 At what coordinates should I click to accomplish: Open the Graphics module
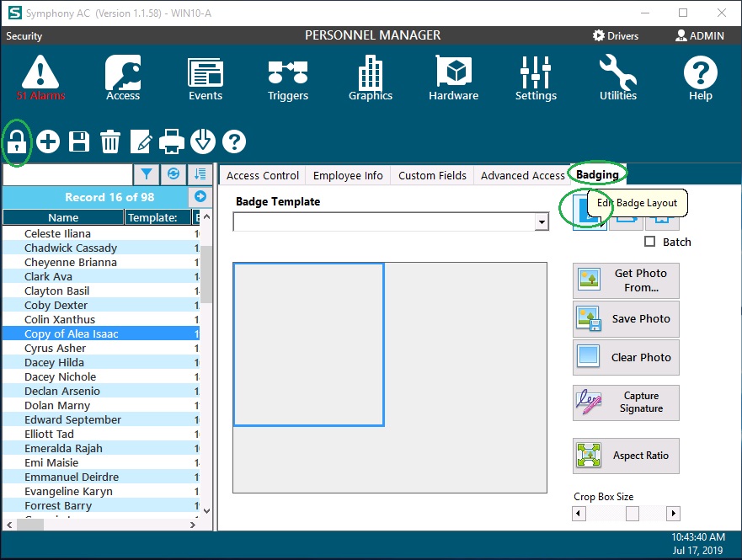click(371, 77)
